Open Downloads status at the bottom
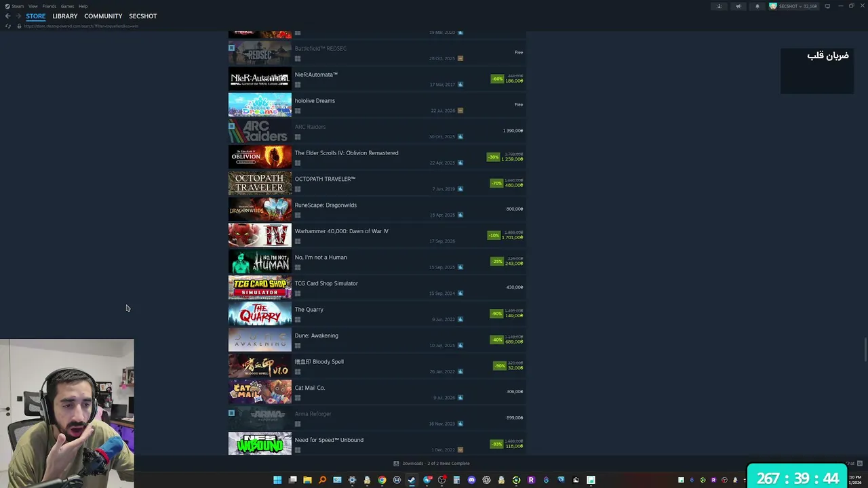Viewport: 868px width, 488px height. [x=432, y=464]
